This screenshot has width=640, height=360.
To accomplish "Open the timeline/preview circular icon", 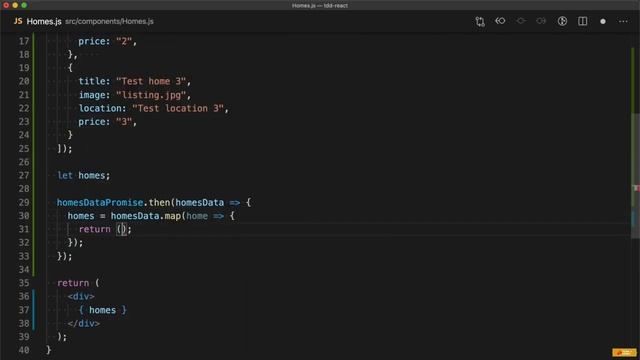I will click(x=562, y=21).
